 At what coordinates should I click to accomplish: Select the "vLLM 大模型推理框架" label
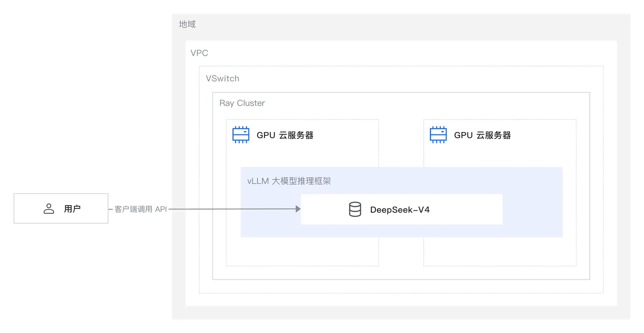pos(289,181)
